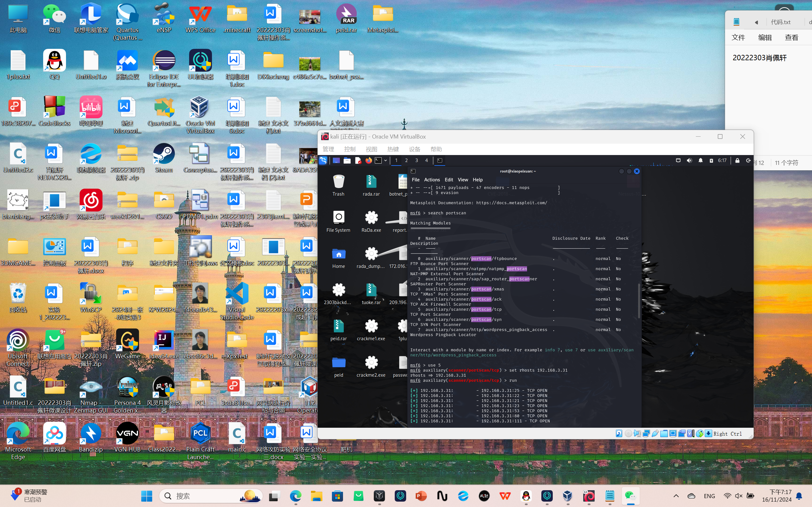
Task: Select the Steam desktop shortcut
Action: [164, 158]
